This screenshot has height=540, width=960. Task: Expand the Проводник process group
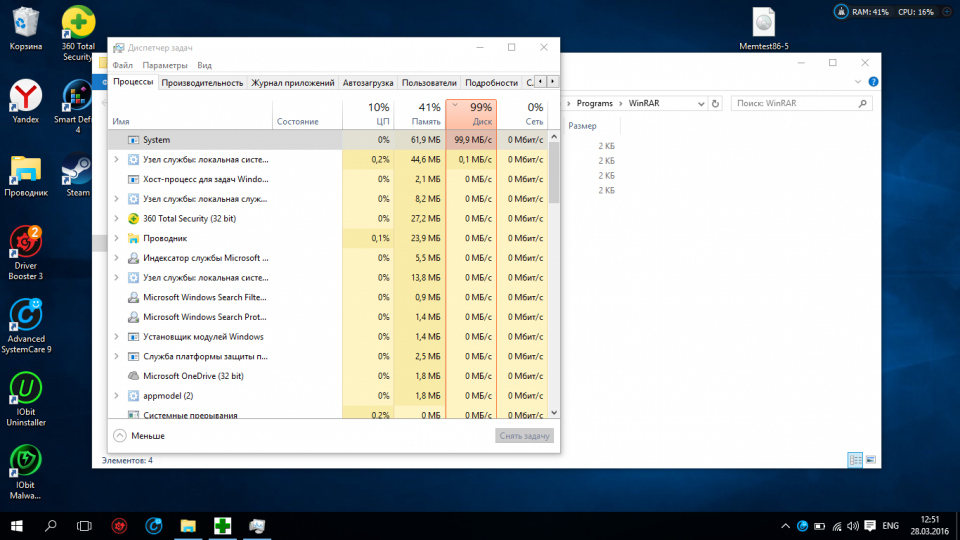pyautogui.click(x=118, y=238)
